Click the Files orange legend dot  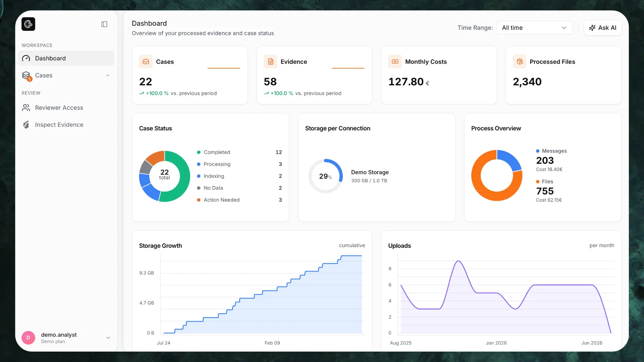click(x=538, y=182)
